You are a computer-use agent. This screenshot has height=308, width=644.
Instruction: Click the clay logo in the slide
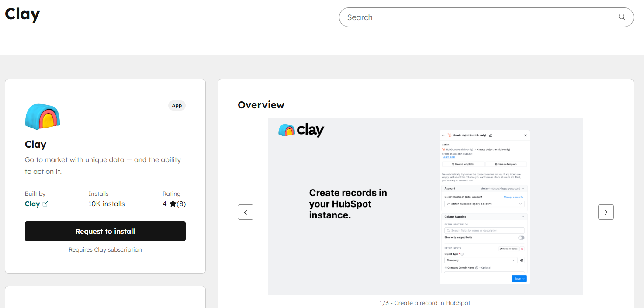(301, 130)
